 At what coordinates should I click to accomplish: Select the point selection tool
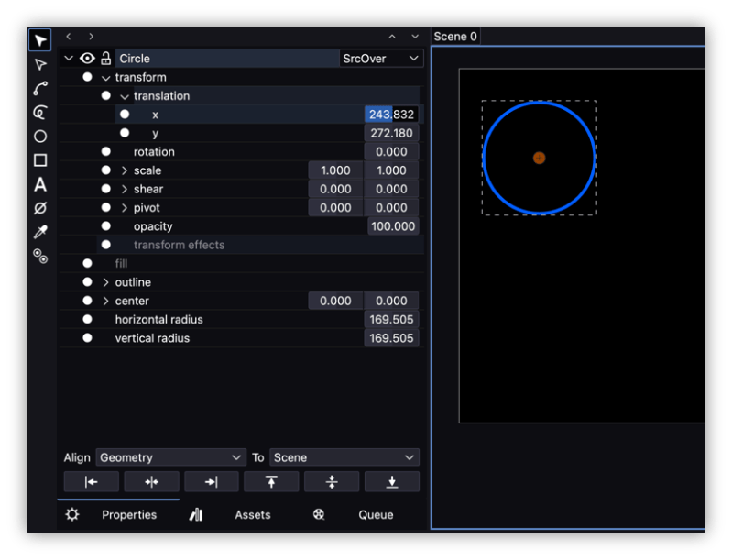click(40, 64)
